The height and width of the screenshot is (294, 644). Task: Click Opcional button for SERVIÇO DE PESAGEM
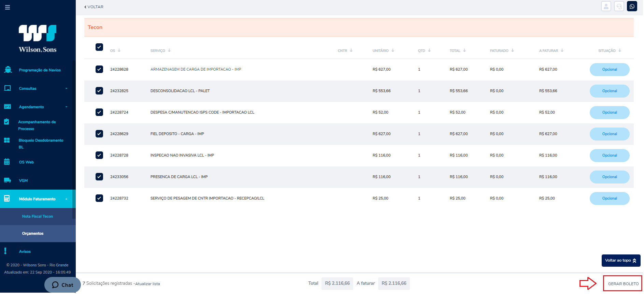[610, 199]
